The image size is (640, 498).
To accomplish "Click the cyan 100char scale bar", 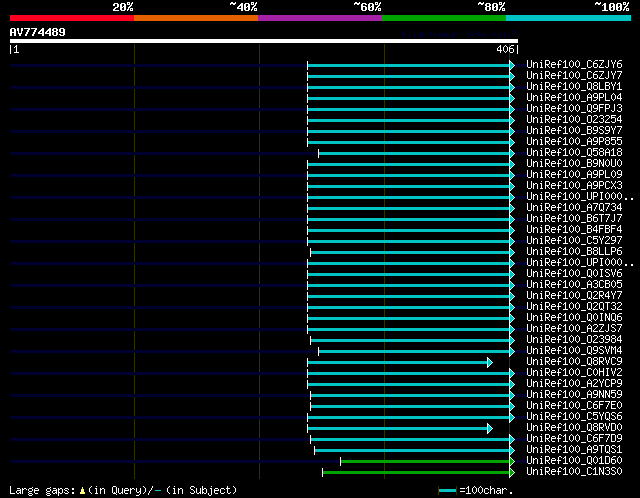I will 447,491.
